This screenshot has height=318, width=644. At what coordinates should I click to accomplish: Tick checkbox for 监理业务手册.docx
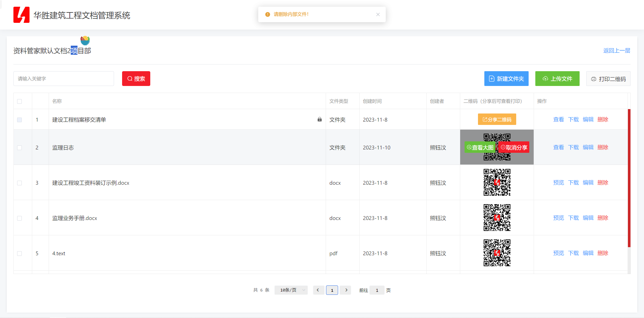tap(19, 218)
